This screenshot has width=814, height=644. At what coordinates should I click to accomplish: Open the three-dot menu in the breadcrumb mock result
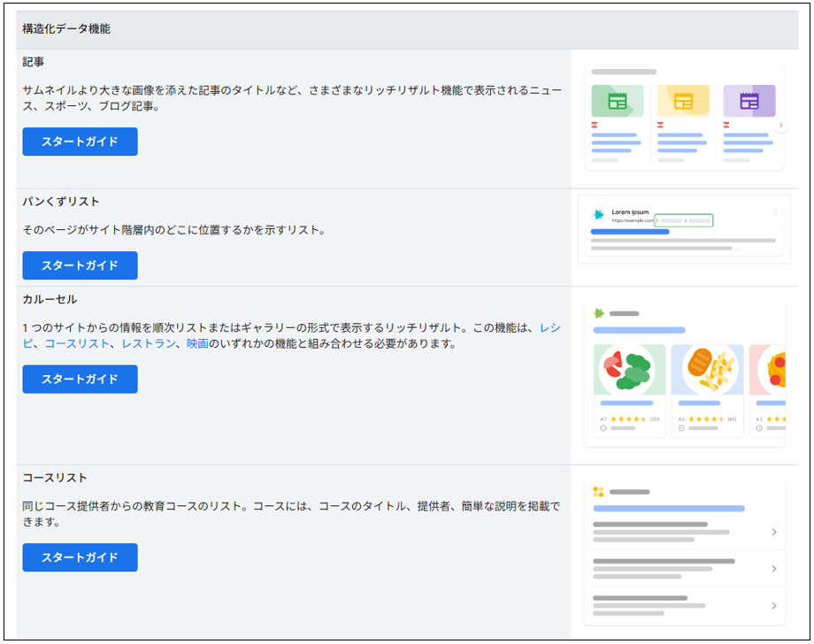pos(776,212)
